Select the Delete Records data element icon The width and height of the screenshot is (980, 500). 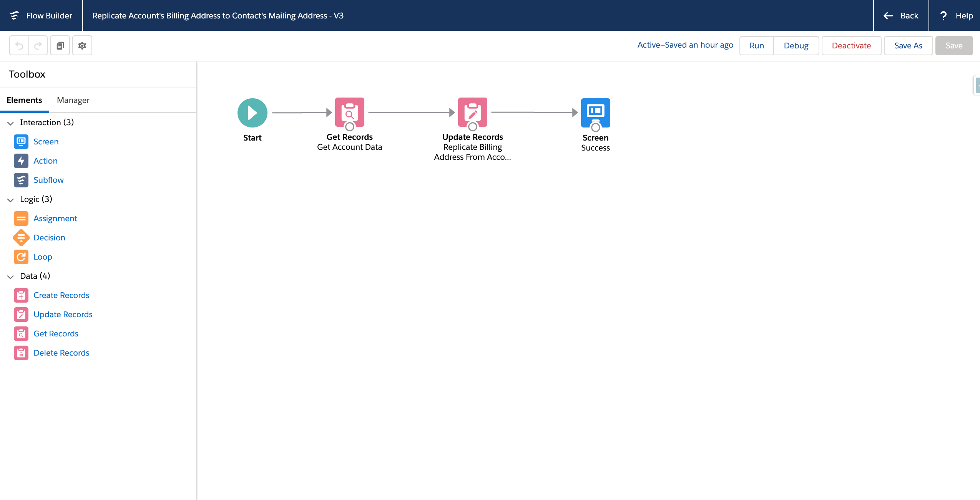[x=21, y=353]
